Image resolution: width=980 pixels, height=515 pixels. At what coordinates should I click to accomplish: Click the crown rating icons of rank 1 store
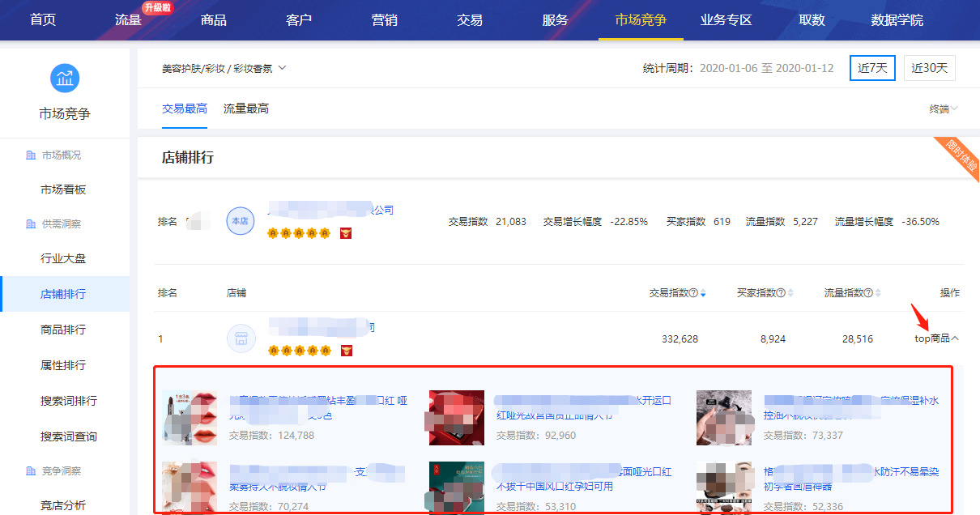[299, 351]
